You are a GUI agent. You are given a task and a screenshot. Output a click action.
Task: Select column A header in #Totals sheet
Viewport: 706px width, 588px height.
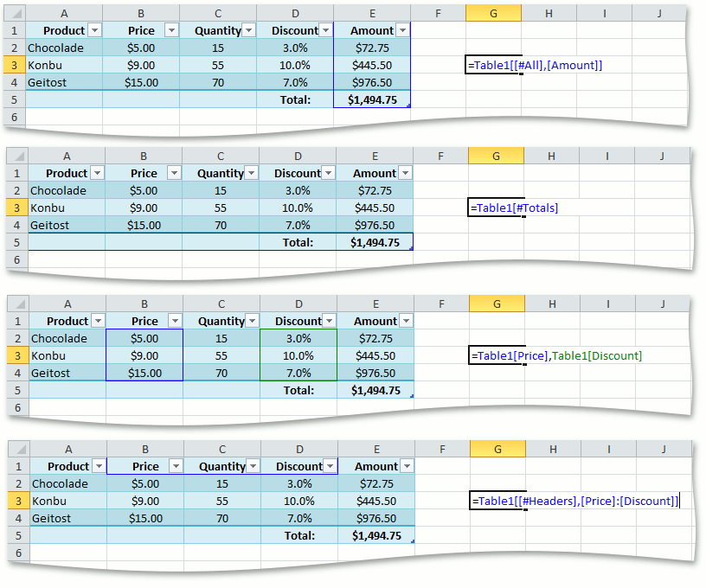(67, 157)
